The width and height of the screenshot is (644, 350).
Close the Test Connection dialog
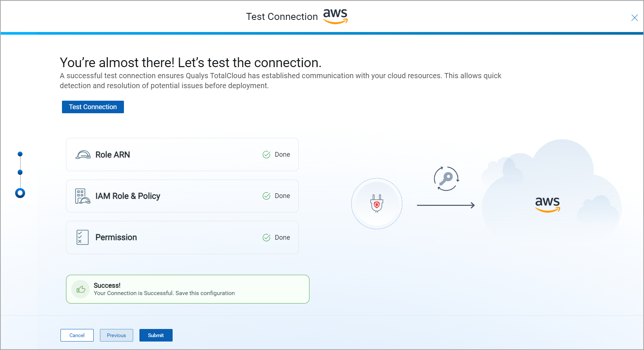click(x=634, y=18)
